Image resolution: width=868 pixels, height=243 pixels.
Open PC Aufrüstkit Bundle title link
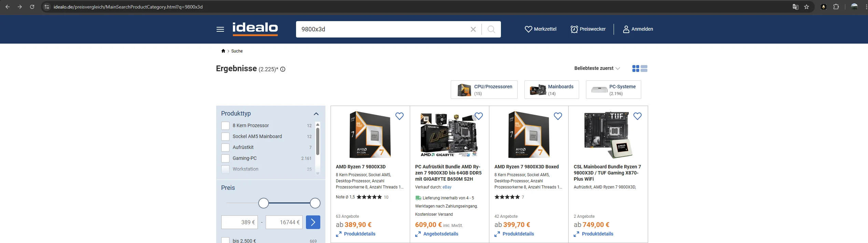click(x=448, y=173)
